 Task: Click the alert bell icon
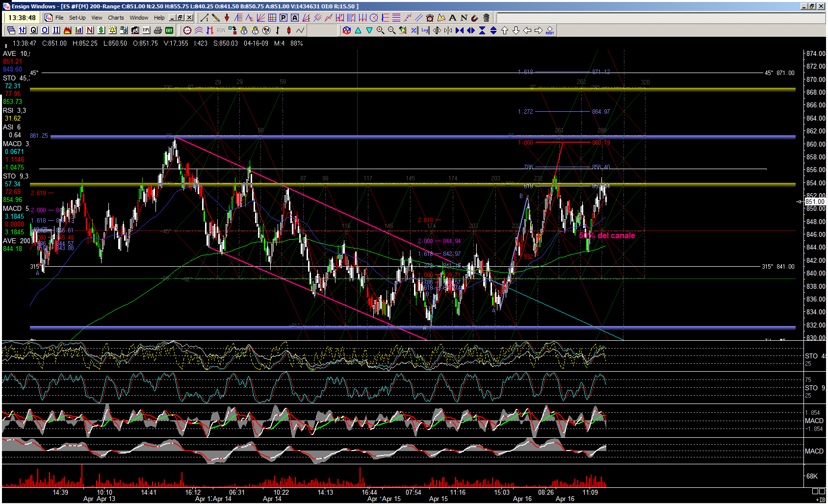pyautogui.click(x=112, y=30)
